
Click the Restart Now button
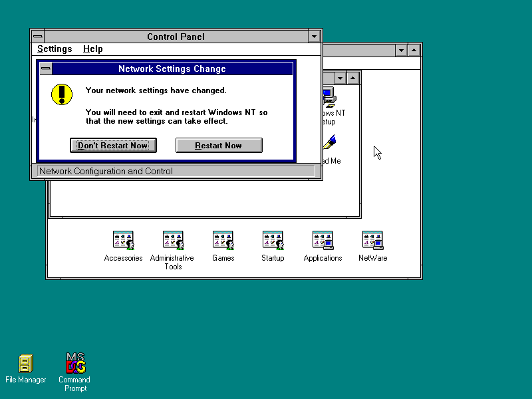[x=219, y=145]
